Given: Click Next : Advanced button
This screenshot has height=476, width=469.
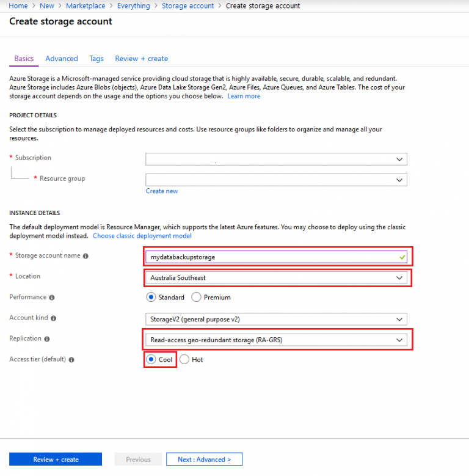Looking at the screenshot, I should click(x=204, y=460).
